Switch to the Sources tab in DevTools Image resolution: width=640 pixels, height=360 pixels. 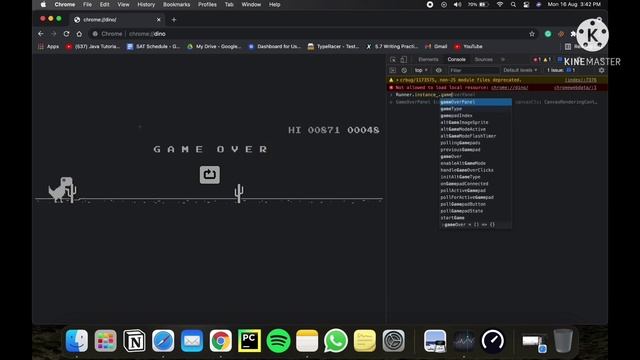(x=483, y=60)
